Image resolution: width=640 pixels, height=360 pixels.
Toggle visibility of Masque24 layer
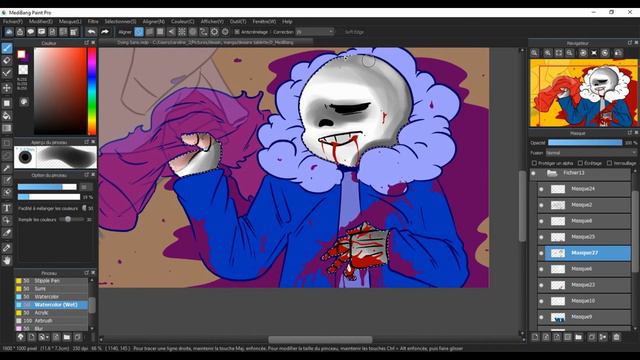coord(541,189)
